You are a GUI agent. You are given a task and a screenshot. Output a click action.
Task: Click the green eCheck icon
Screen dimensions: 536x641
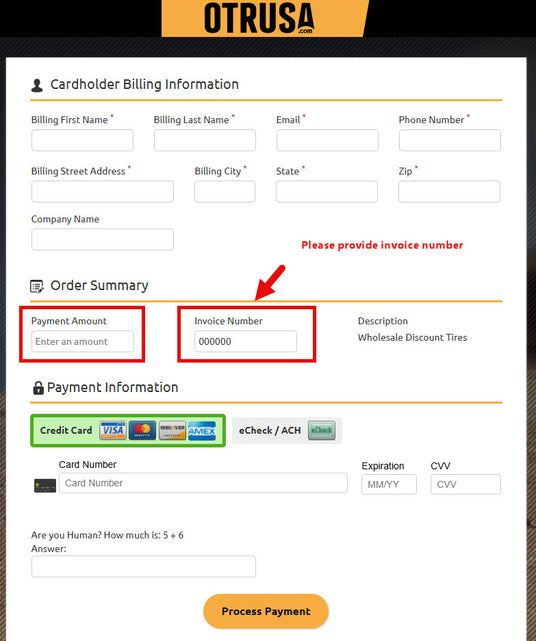coord(321,430)
